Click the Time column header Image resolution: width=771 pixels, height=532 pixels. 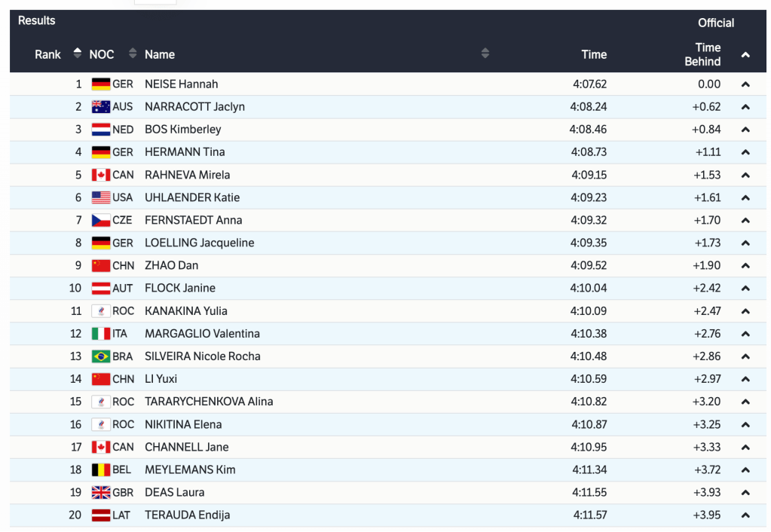tap(594, 54)
